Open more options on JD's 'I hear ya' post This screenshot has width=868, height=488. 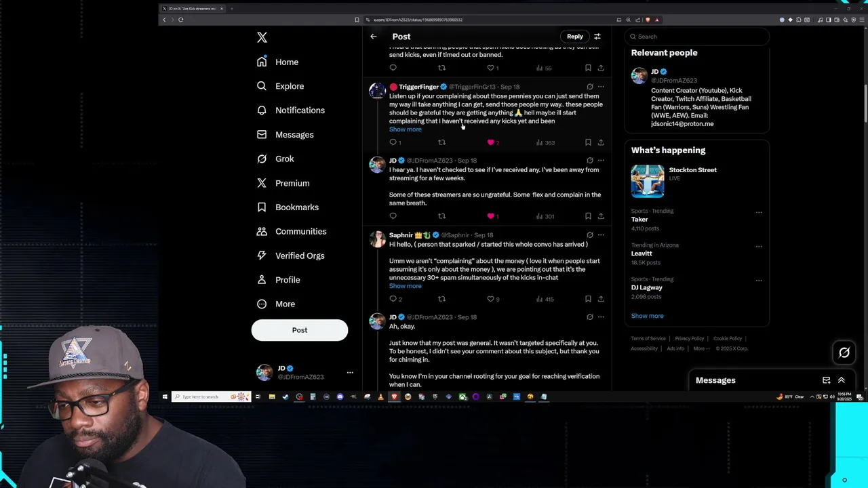pos(601,161)
